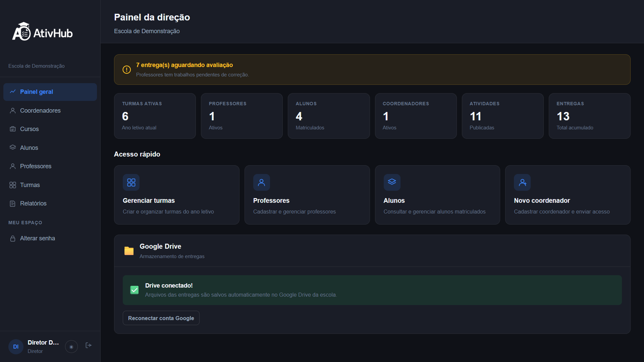Click the Google Drive section title
Screen dimensions: 644x362
click(x=160, y=246)
